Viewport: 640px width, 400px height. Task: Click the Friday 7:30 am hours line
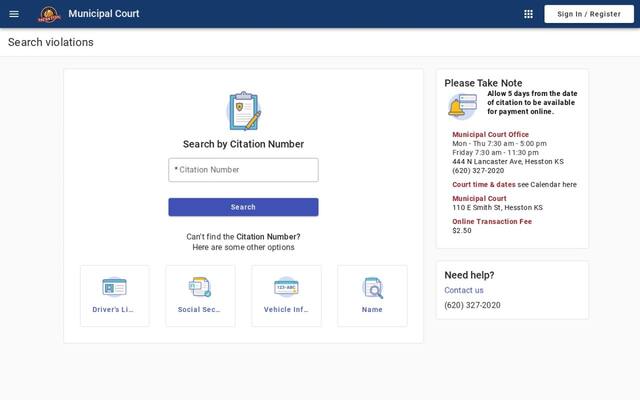[x=495, y=153]
